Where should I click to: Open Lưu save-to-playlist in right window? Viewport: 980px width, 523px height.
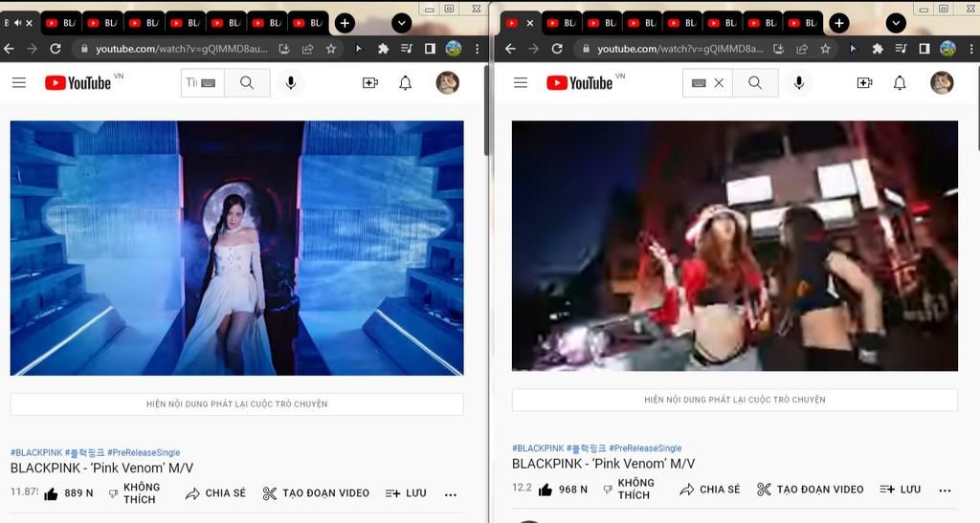[900, 490]
